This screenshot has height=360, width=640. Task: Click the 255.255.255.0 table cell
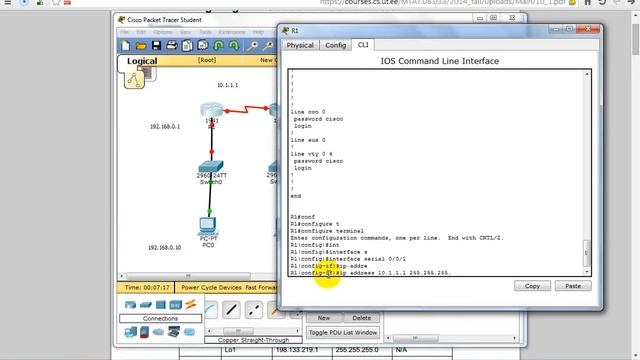pos(357,350)
